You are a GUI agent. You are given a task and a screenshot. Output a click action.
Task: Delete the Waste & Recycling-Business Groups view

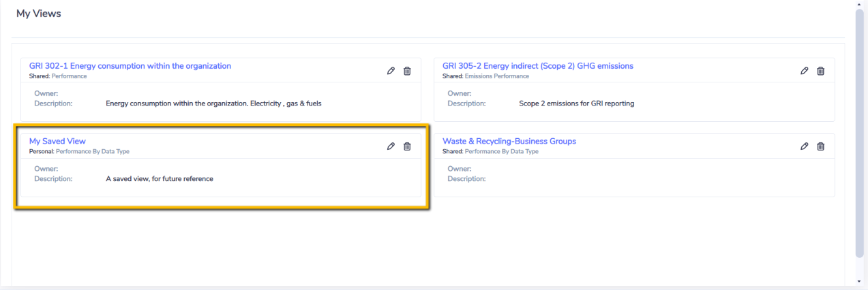tap(821, 146)
